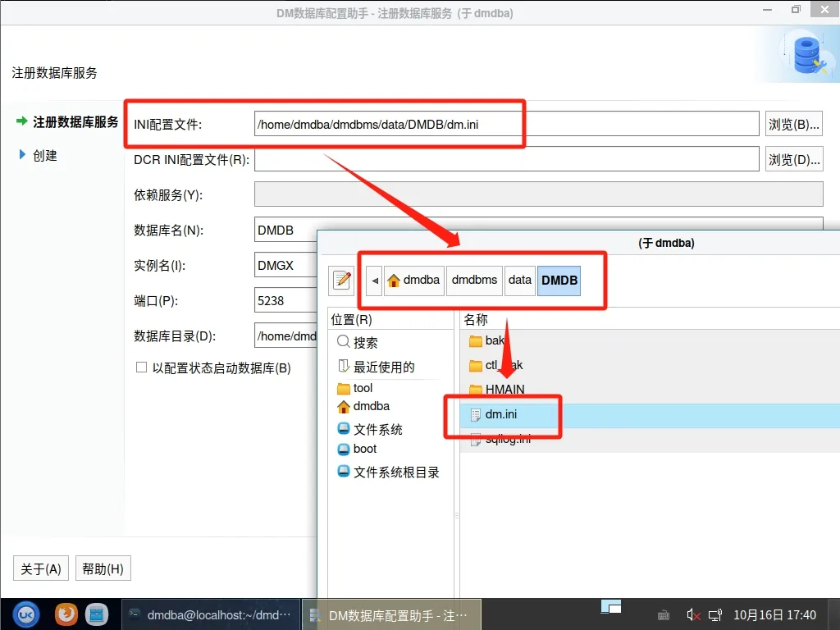The width and height of the screenshot is (840, 630).
Task: Click the Search (搜索) location
Action: click(x=365, y=343)
